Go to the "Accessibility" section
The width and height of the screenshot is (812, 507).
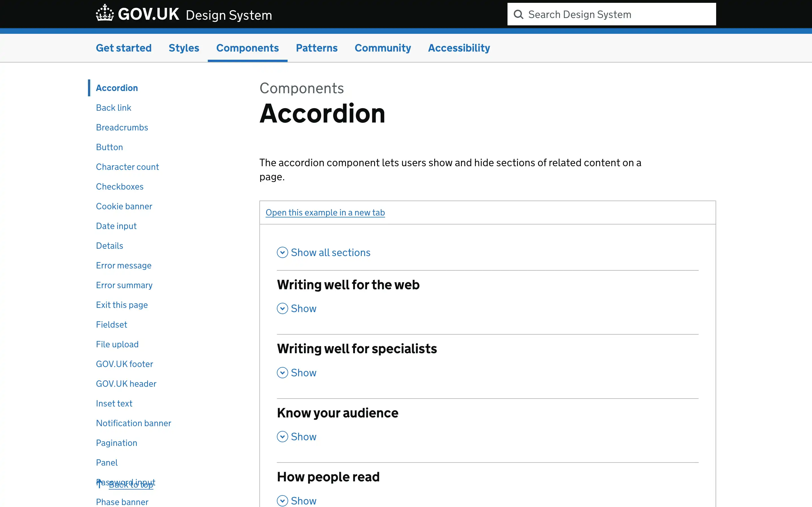[458, 48]
